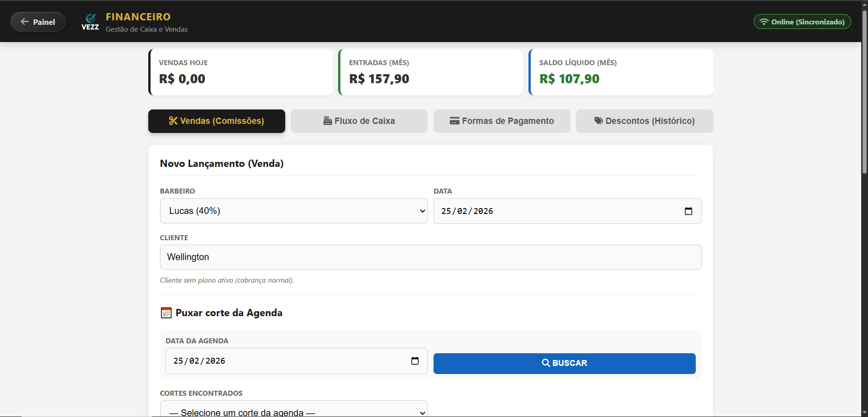Viewport: 868px width, 417px height.
Task: Open the Cortes Encontrados dropdown
Action: point(293,410)
